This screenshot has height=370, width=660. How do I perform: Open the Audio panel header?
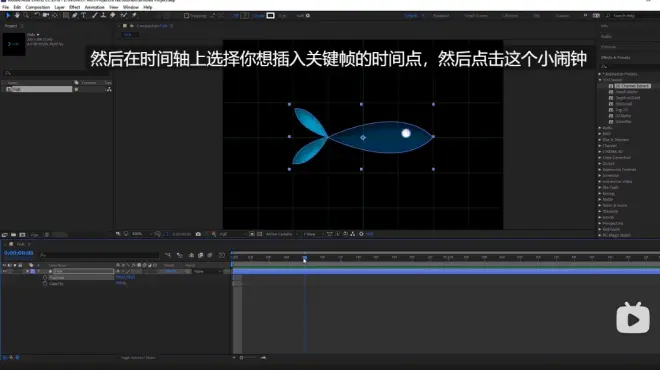click(x=606, y=37)
